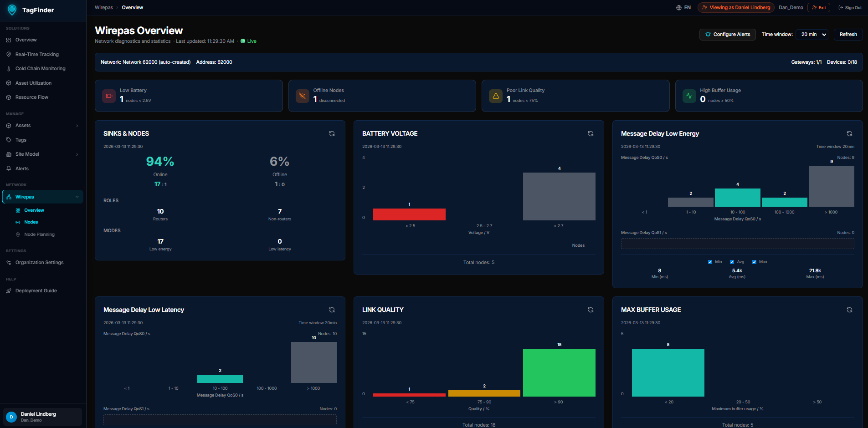The width and height of the screenshot is (868, 428).
Task: Click the Alerts bell icon in sidebar
Action: 9,168
